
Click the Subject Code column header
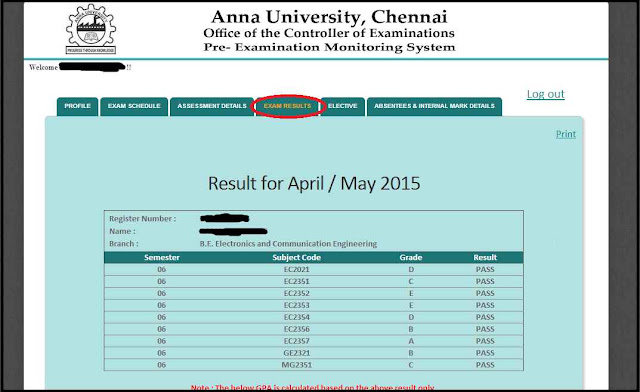click(297, 257)
